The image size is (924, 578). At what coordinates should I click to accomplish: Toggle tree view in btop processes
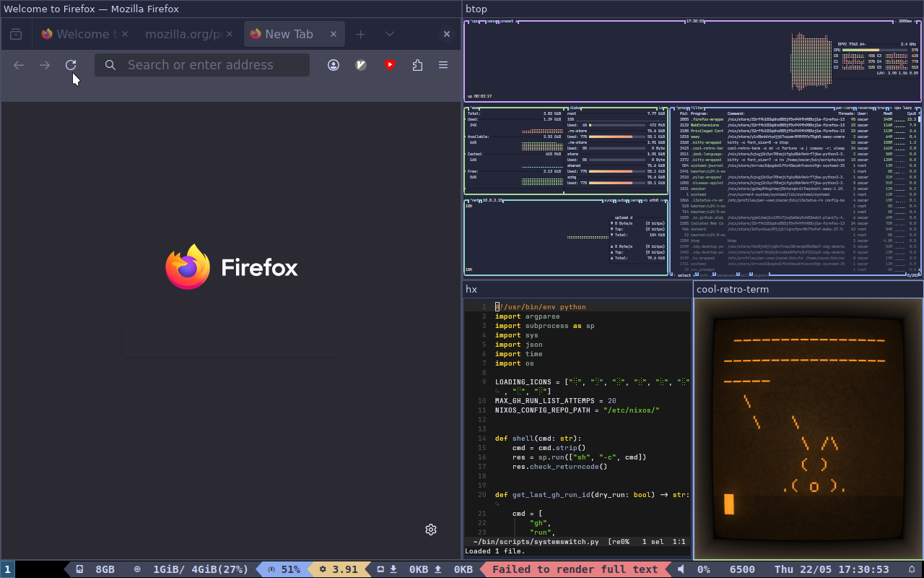pyautogui.click(x=881, y=108)
